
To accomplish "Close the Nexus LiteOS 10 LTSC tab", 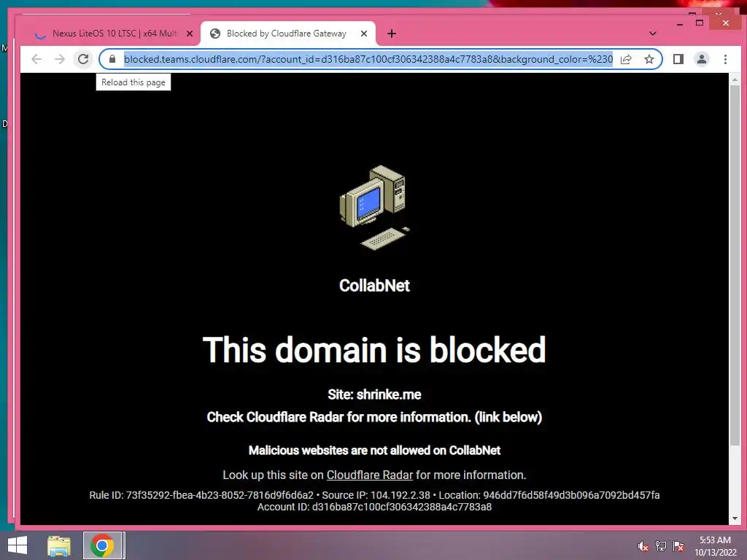I will point(190,34).
